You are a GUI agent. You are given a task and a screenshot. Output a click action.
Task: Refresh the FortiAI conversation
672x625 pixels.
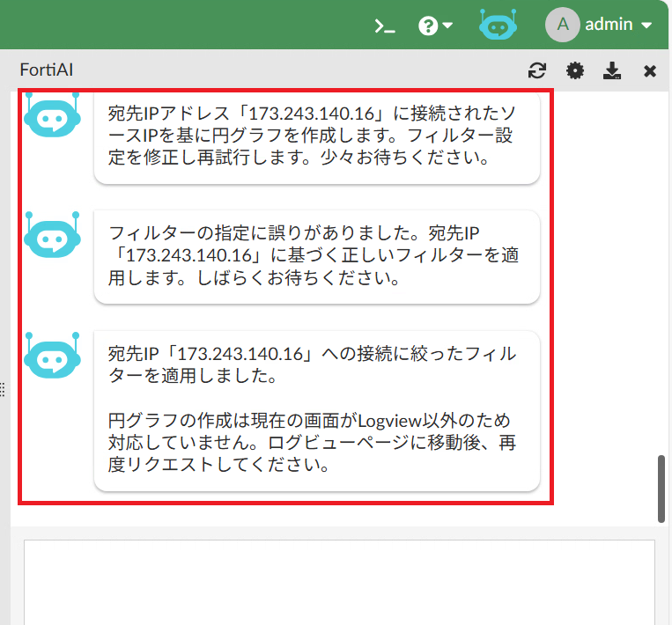point(536,71)
